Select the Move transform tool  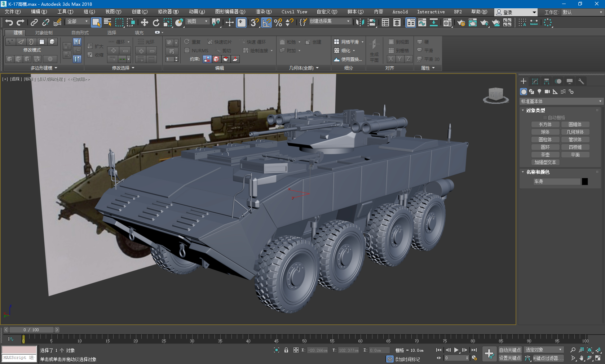click(145, 22)
